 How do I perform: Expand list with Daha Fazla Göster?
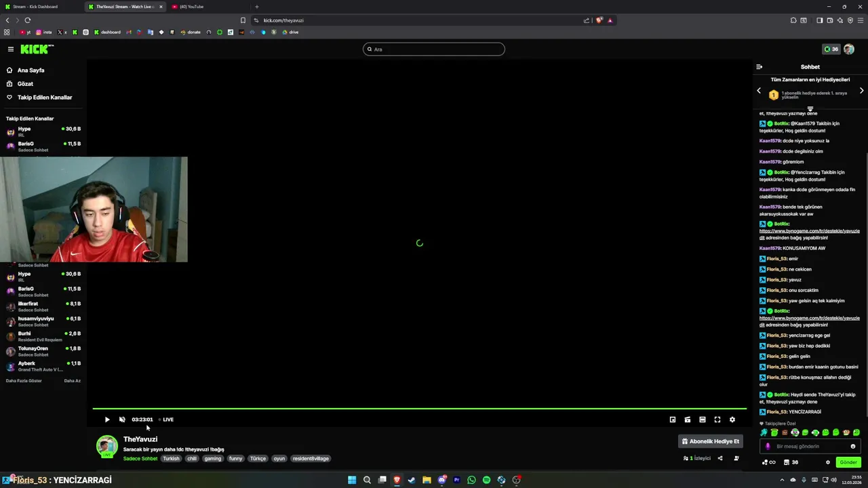pos(24,381)
